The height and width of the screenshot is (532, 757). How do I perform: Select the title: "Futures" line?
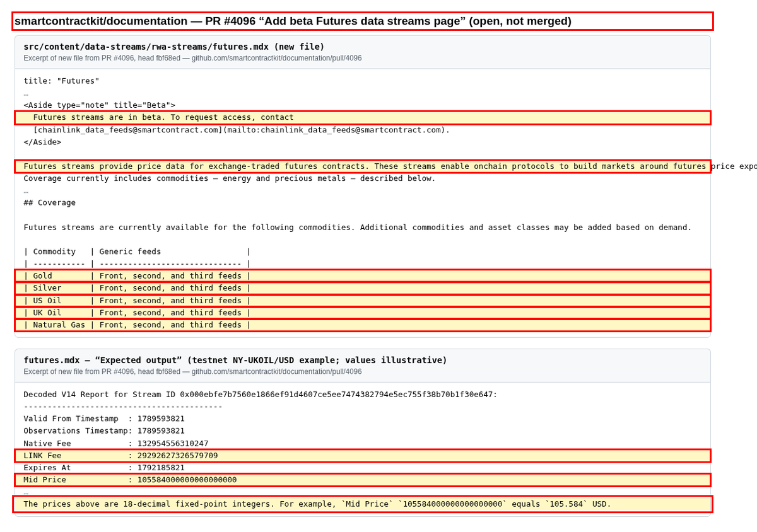[62, 81]
